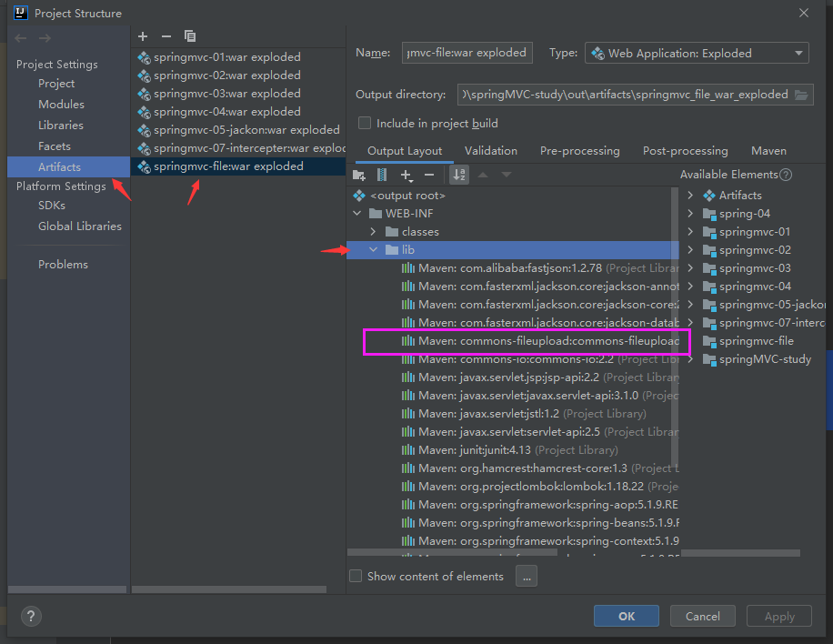Viewport: 833px width, 644px height.
Task: Expand springMVC-study in Available Elements
Action: point(690,359)
